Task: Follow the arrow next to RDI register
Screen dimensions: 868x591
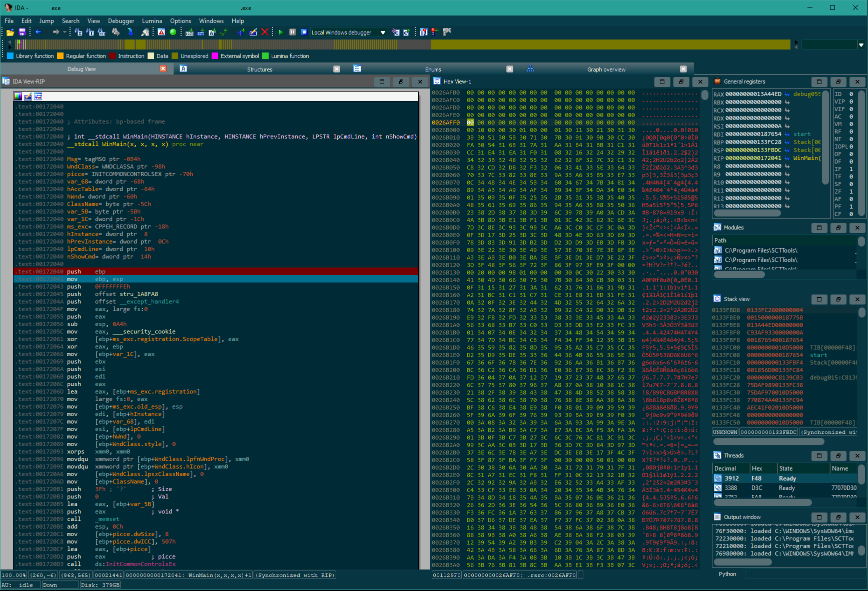Action: tap(787, 134)
